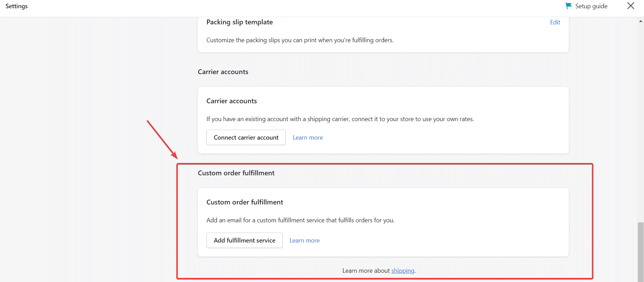Click the Carrier accounts section heading above the card
This screenshot has width=644, height=282.
[x=223, y=72]
